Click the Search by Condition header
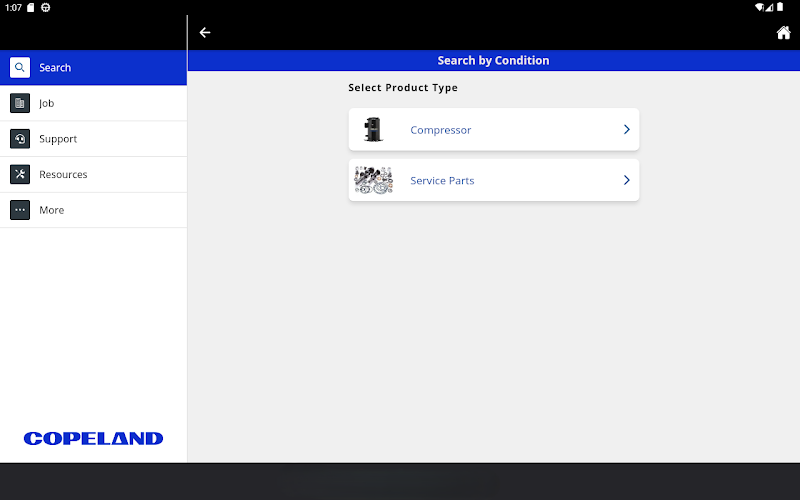Screen dimensions: 800x500 pyautogui.click(x=493, y=60)
